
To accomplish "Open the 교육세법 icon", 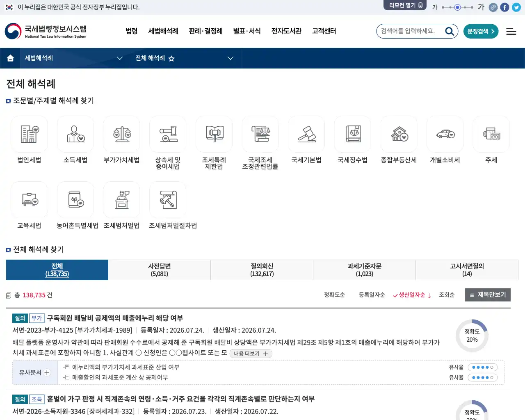I will point(29,200).
